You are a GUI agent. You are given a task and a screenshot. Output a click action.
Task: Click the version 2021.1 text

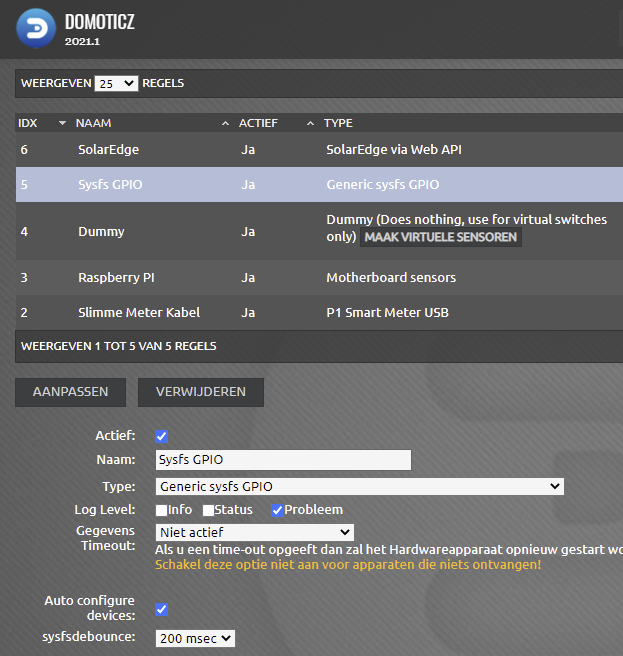(x=82, y=41)
